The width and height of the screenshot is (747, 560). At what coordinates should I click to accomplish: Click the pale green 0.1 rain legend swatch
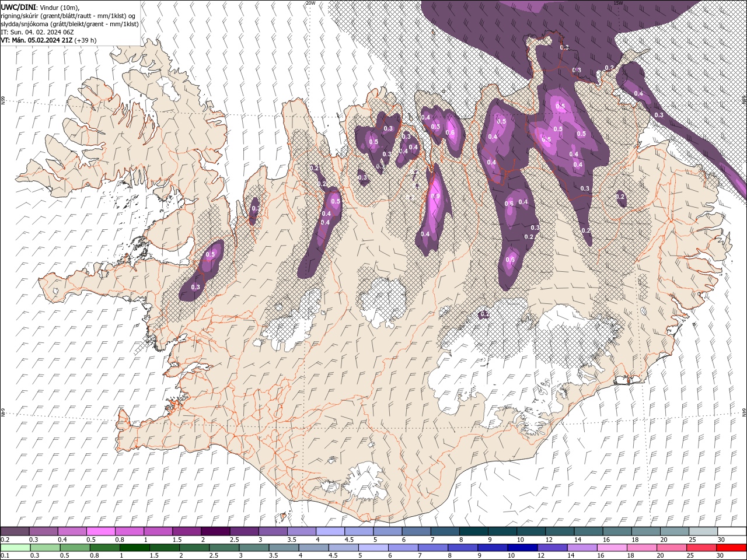(x=16, y=548)
